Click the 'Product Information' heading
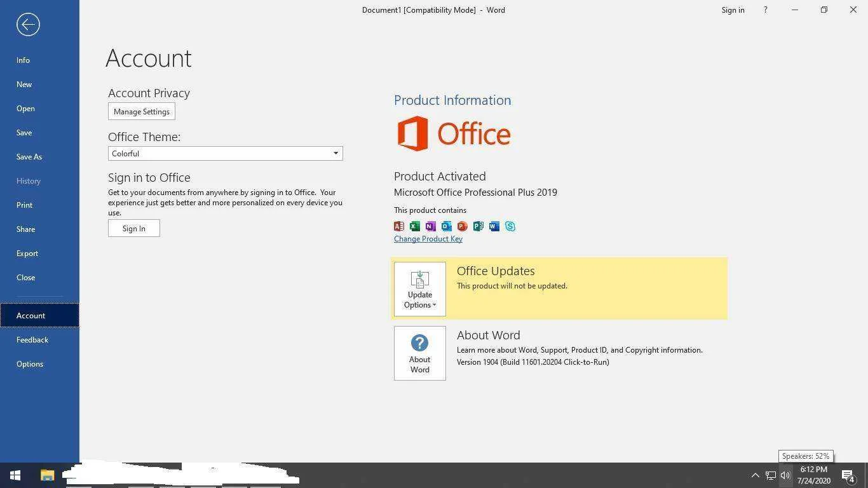The width and height of the screenshot is (868, 488). [452, 100]
